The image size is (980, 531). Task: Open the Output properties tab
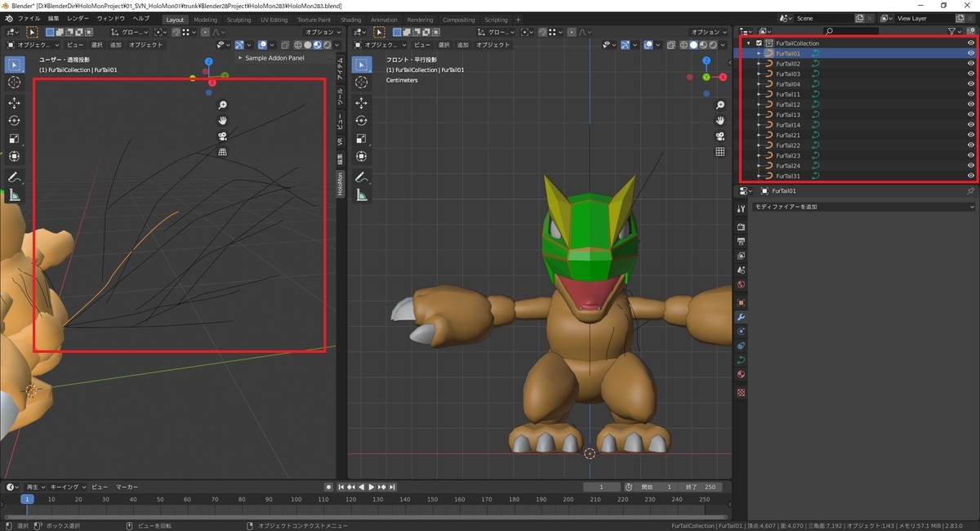point(741,242)
